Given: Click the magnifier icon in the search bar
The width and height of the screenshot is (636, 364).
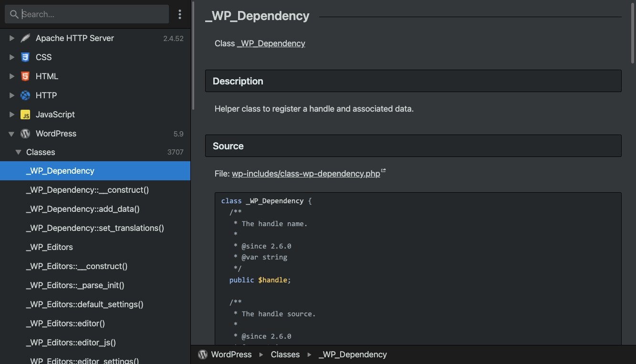Looking at the screenshot, I should (14, 14).
